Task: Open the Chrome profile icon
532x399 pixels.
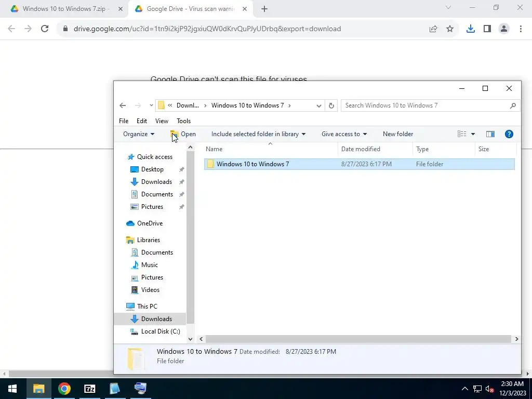Action: coord(504,29)
